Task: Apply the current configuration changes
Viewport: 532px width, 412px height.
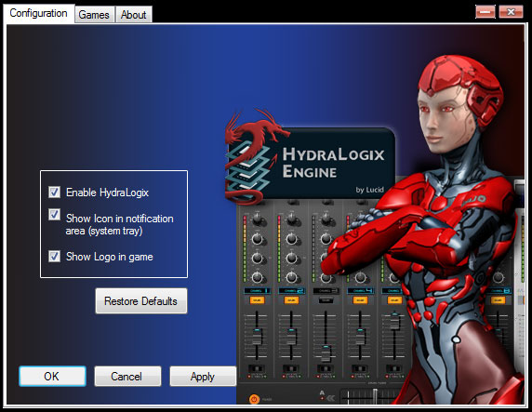Action: pos(203,376)
